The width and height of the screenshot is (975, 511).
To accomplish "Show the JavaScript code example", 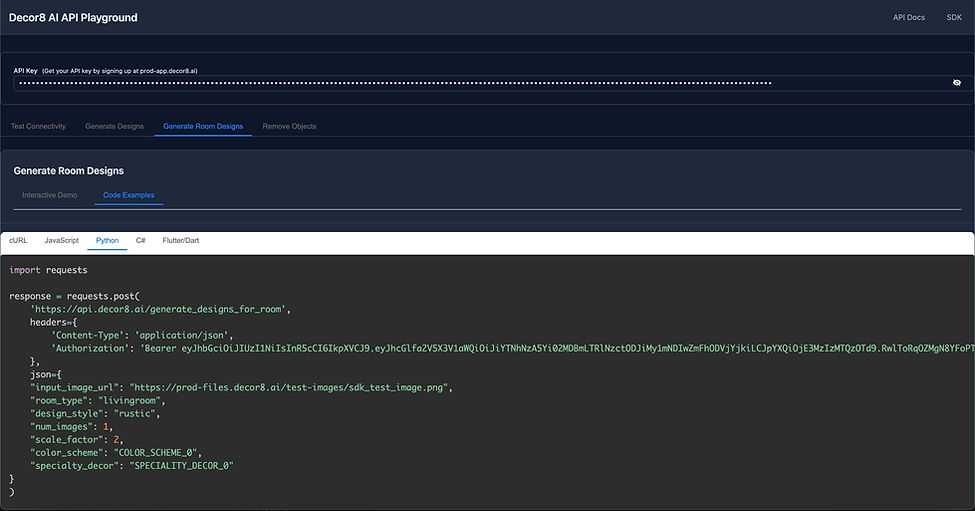I will point(62,241).
